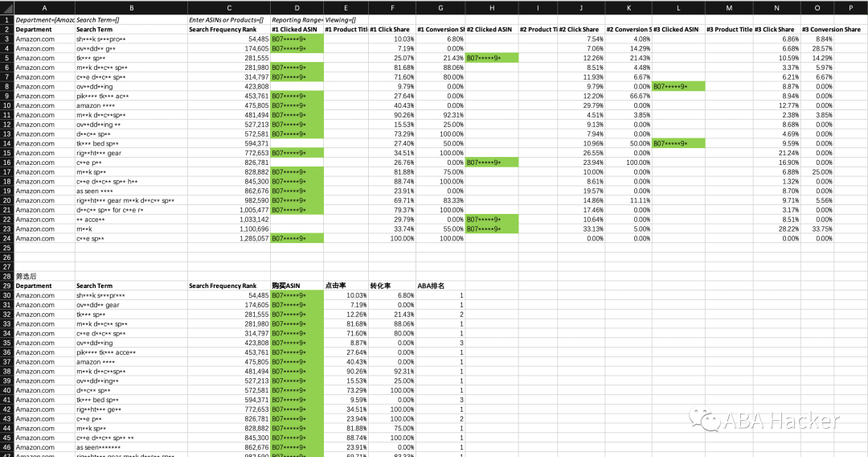868x457 pixels.
Task: Click the '21.24%' cell in row 15
Action: click(x=776, y=153)
